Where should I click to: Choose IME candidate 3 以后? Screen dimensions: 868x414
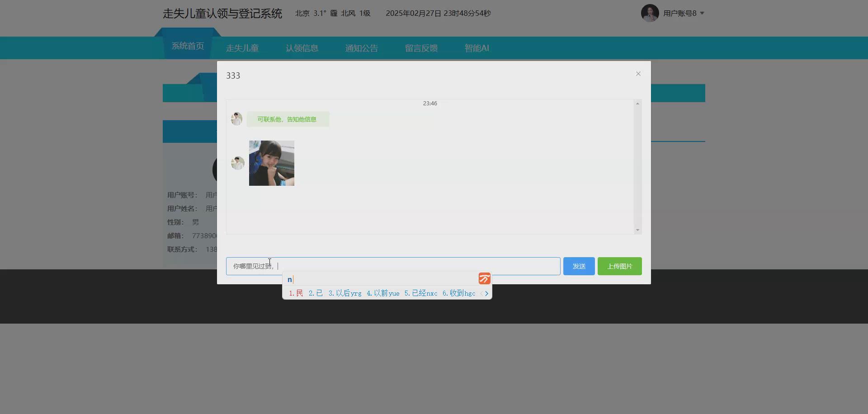tap(344, 293)
